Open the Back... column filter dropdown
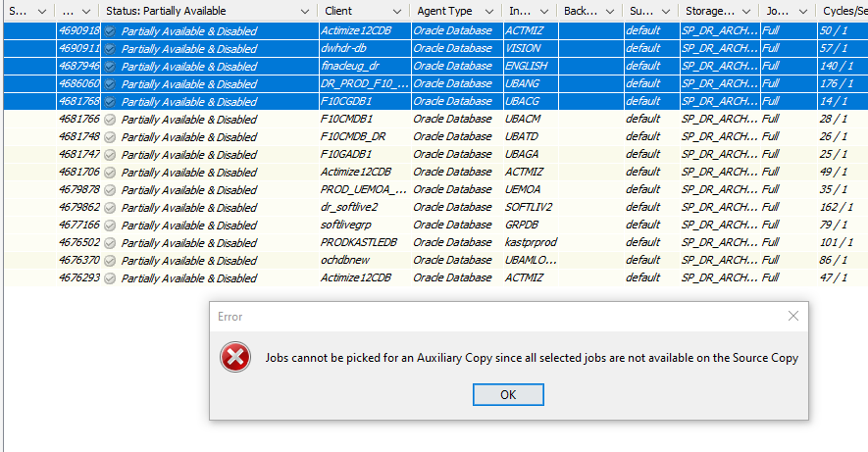Image resolution: width=868 pixels, height=452 pixels. (x=609, y=11)
